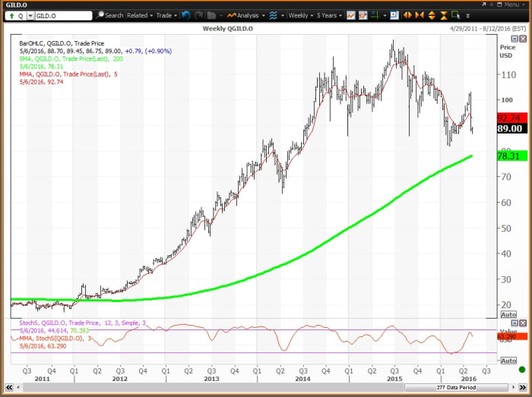Open the 5 Years range dropdown

328,15
